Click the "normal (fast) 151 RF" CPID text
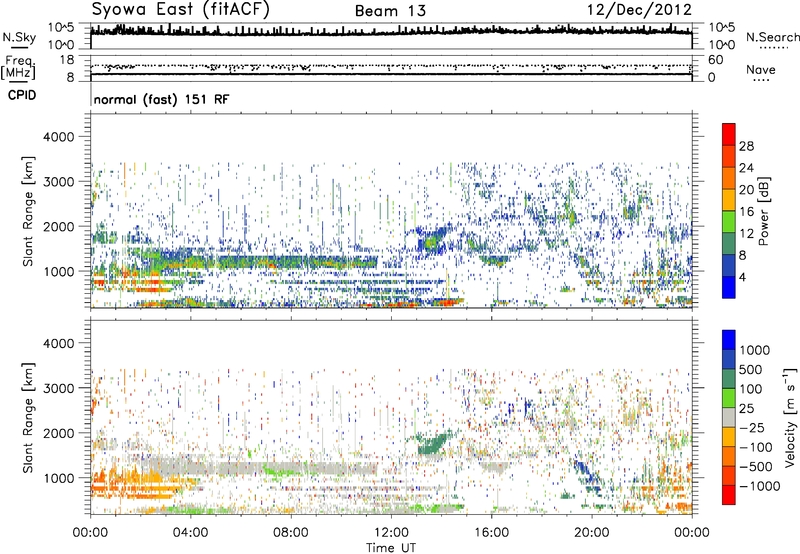The image size is (800, 554). (161, 99)
